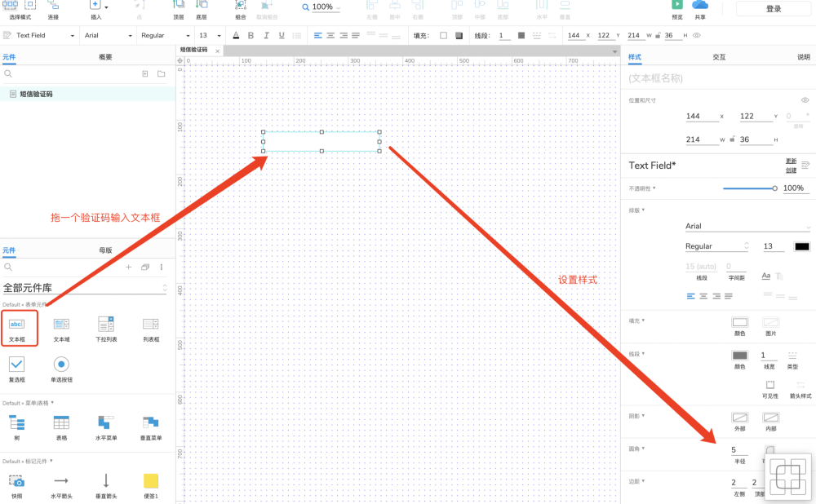Viewport: 816px width, 504px height.
Task: Switch to the 样式 style tab
Action: (634, 57)
